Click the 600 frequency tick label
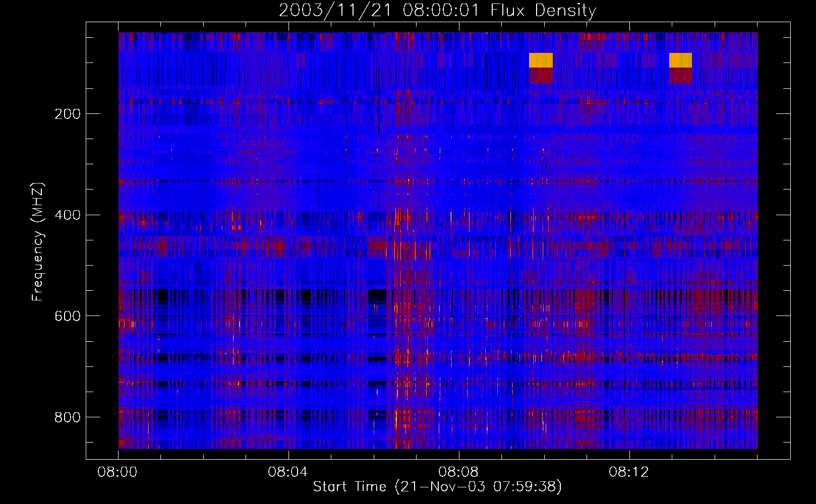The image size is (816, 504). pos(68,316)
